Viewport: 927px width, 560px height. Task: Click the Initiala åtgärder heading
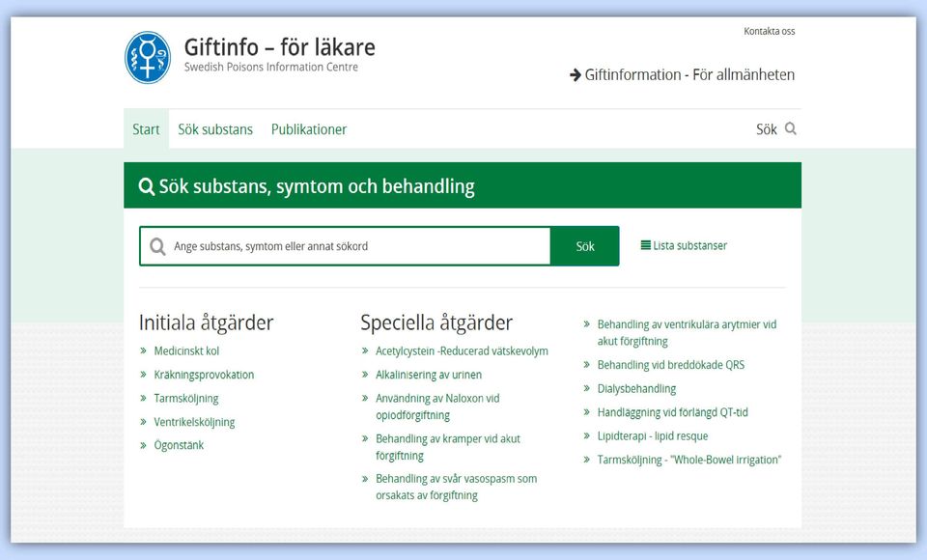(207, 322)
